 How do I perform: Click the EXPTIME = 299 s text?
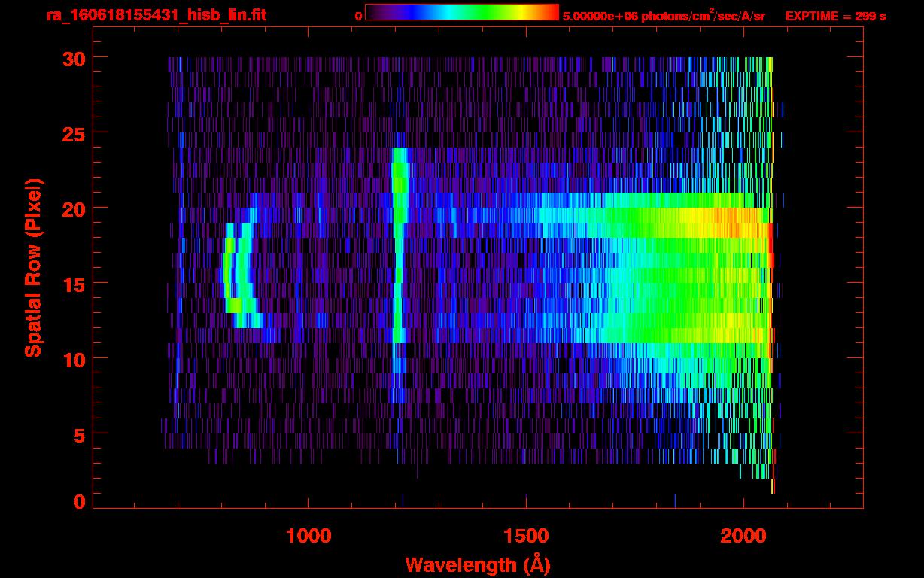(x=835, y=16)
